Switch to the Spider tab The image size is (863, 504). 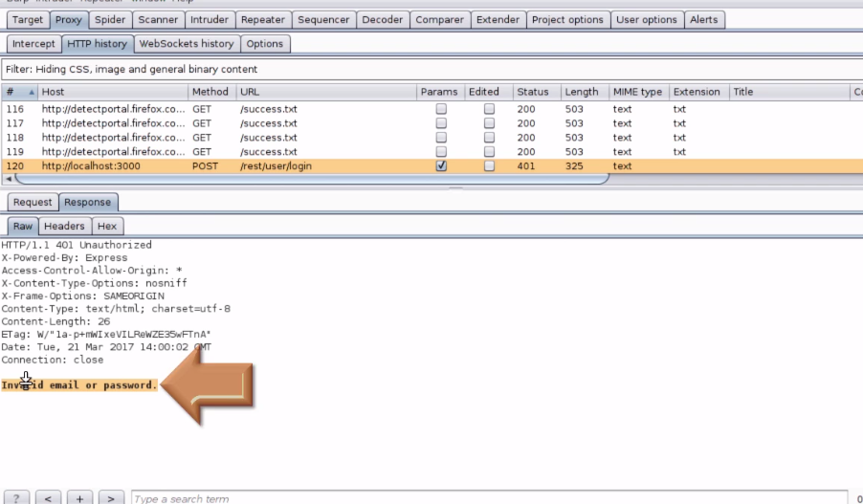(x=110, y=20)
